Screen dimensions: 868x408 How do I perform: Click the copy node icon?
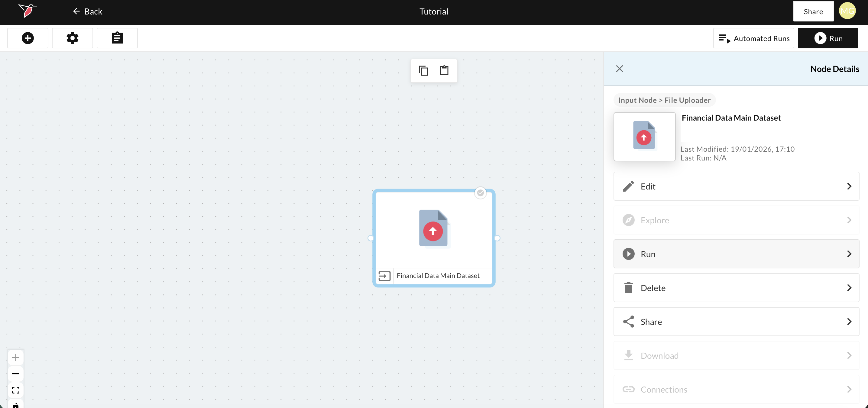[423, 71]
